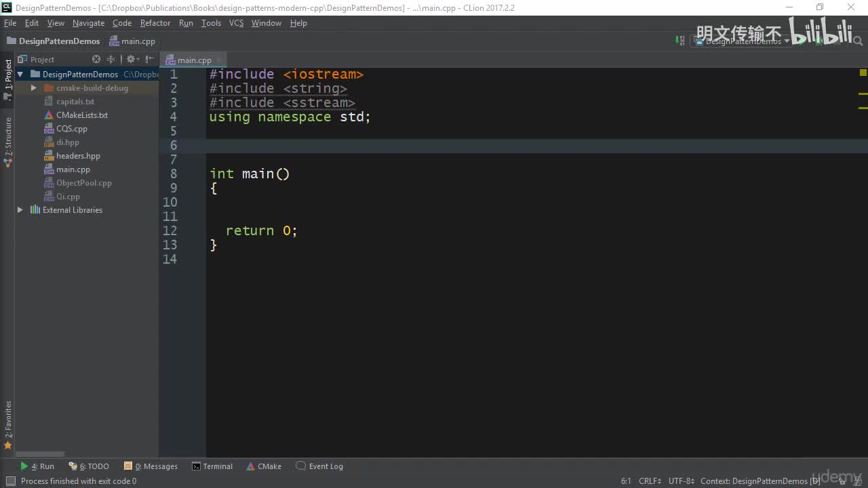Open the Context: DesignPatternDemos resolve selector
The width and height of the screenshot is (868, 488).
point(760,481)
